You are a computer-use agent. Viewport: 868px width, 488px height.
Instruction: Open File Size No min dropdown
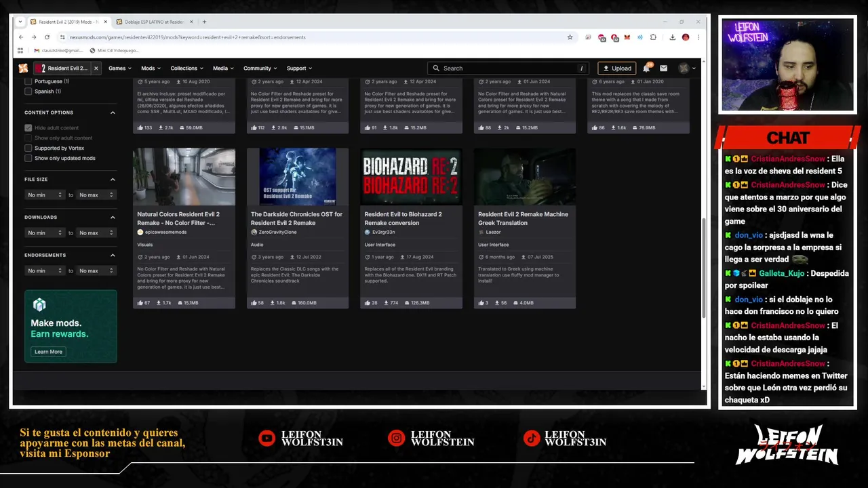coord(45,195)
